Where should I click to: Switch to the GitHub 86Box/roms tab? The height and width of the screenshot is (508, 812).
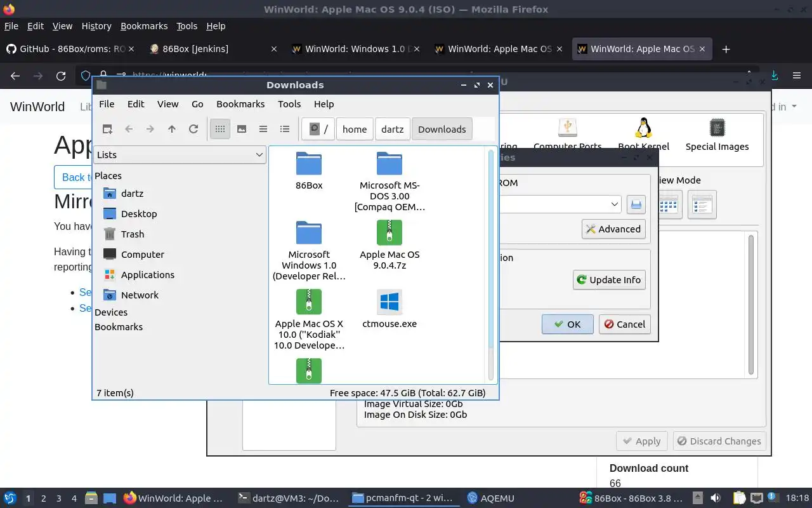[70, 49]
